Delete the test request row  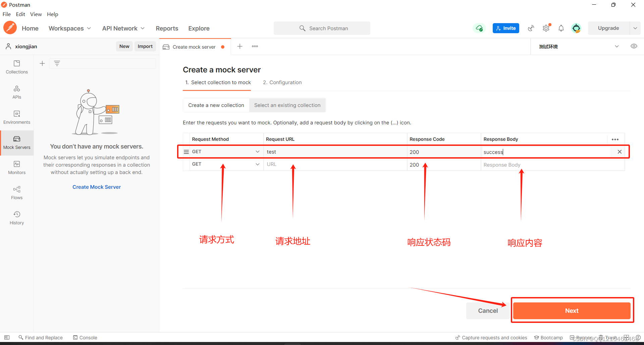(620, 152)
